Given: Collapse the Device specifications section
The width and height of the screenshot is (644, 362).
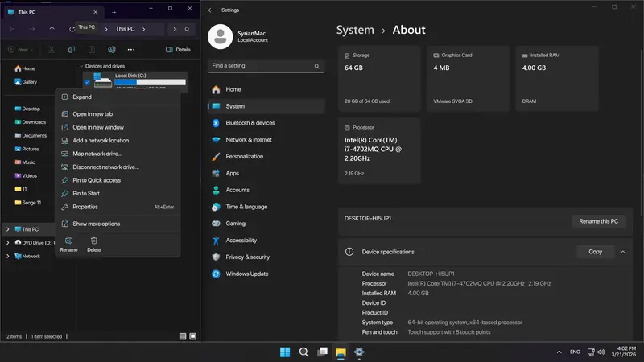Looking at the screenshot, I should click(623, 252).
